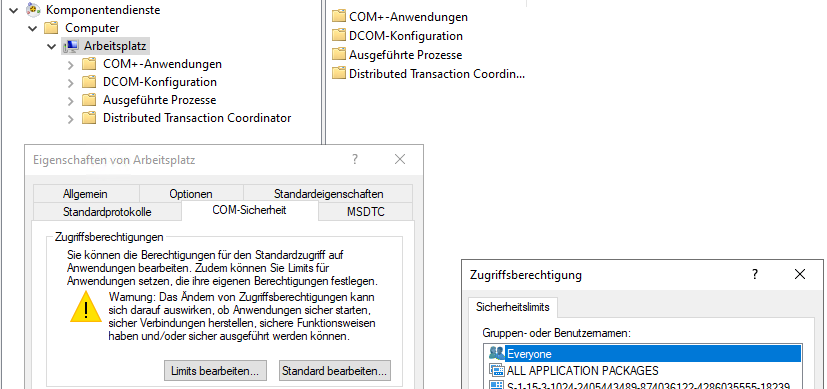Collapse the Arbeitsplatz tree node
The height and width of the screenshot is (389, 827).
(52, 46)
